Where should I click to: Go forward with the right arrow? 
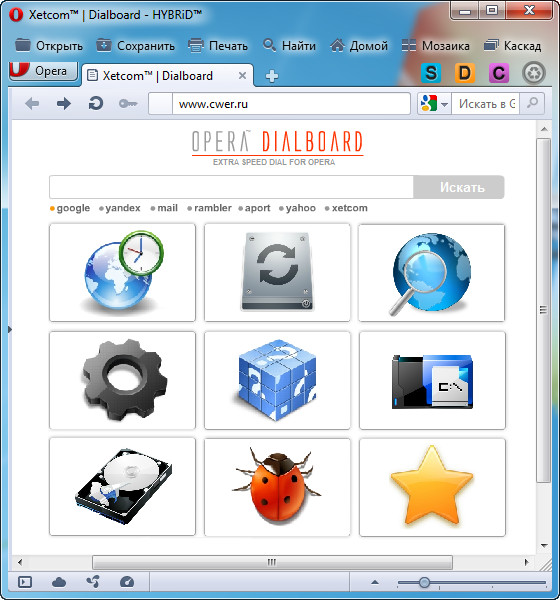(x=64, y=103)
